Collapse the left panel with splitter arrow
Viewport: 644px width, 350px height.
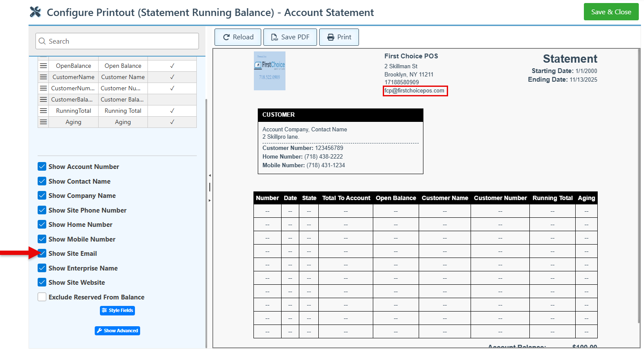pos(210,175)
